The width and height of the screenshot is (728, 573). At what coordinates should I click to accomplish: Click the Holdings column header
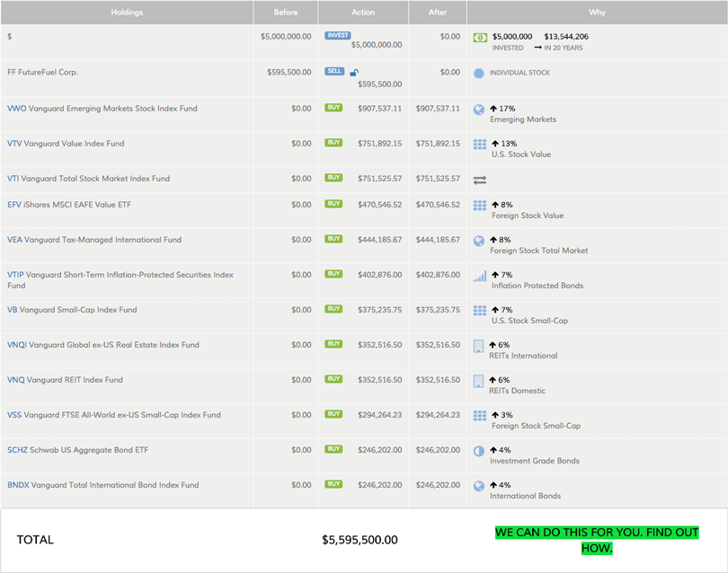coord(127,13)
